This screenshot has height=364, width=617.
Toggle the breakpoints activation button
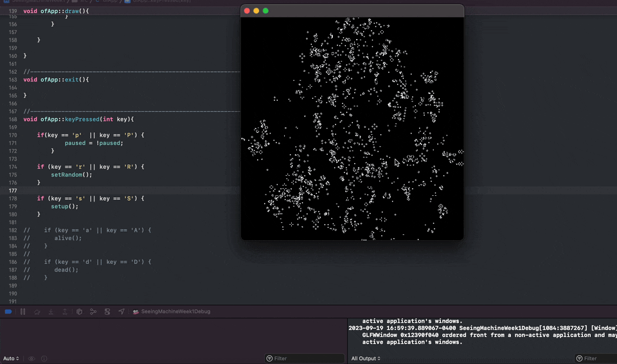pos(8,311)
